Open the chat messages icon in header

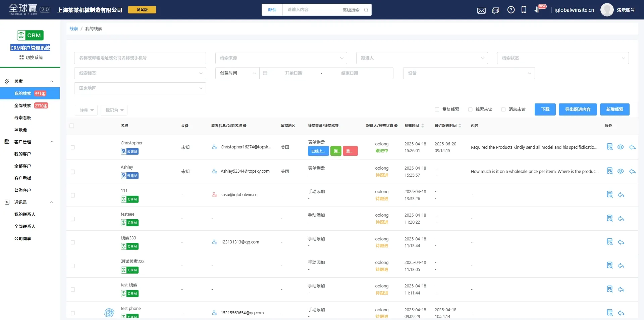coord(495,10)
